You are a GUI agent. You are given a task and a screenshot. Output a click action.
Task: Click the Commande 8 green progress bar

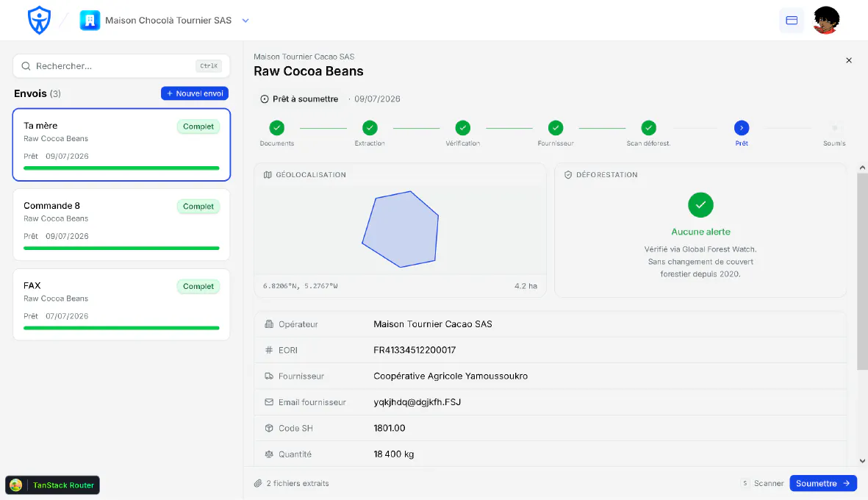pos(121,248)
